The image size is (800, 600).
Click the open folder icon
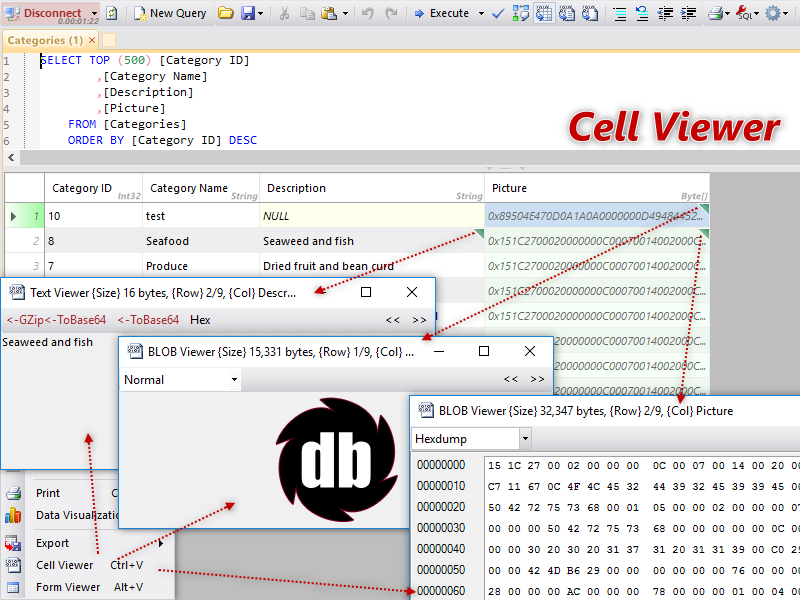tap(225, 13)
